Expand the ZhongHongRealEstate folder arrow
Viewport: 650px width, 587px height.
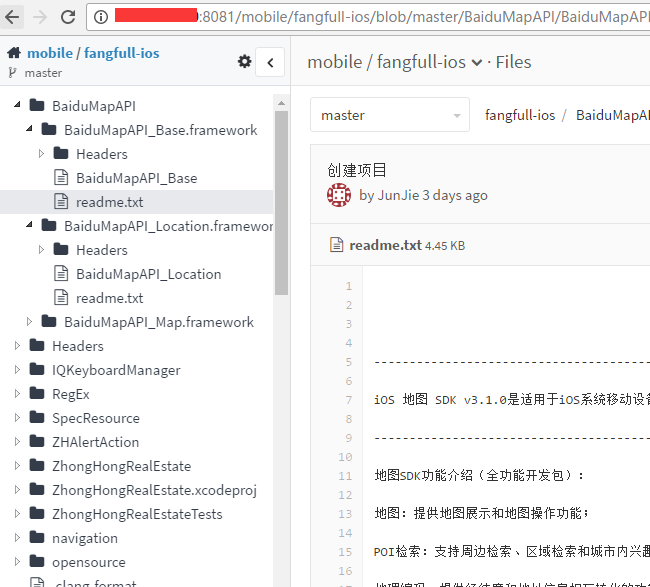click(17, 466)
